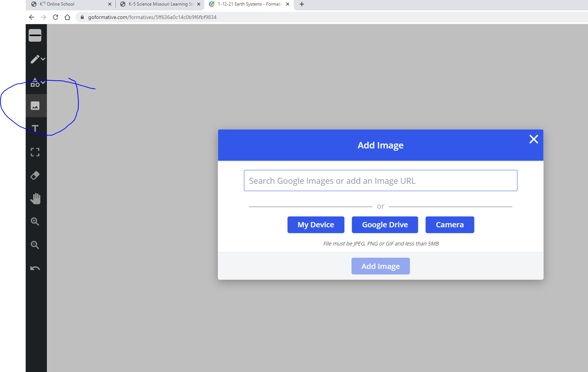Click the zoom out magnifier
588x372 pixels.
click(x=35, y=245)
